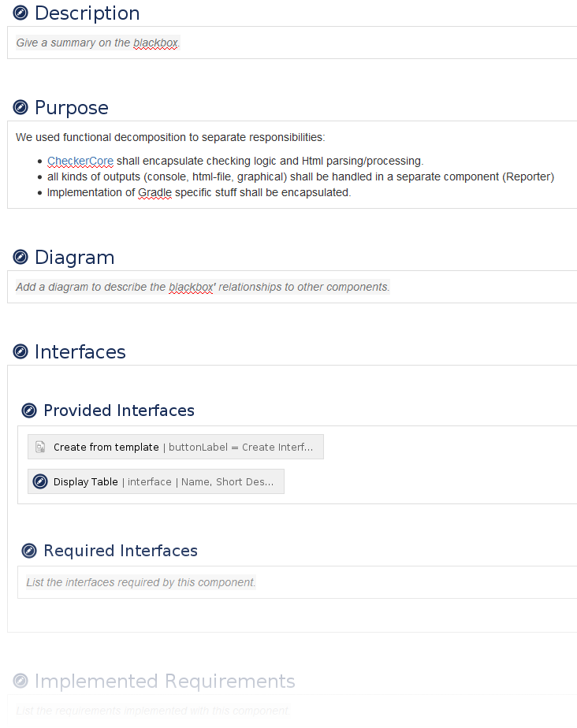Click the Create from template macro icon
This screenshot has width=577, height=728.
40,447
